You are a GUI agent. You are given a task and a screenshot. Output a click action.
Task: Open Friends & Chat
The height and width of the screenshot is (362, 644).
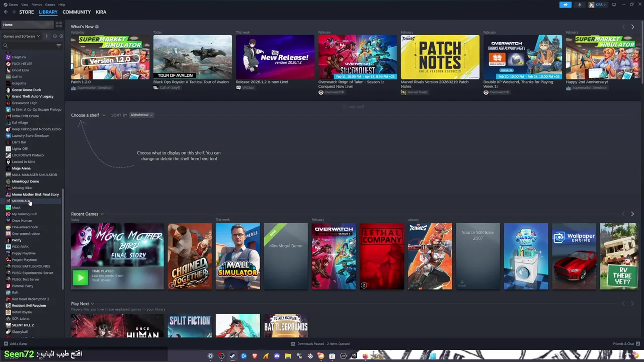[x=626, y=344]
